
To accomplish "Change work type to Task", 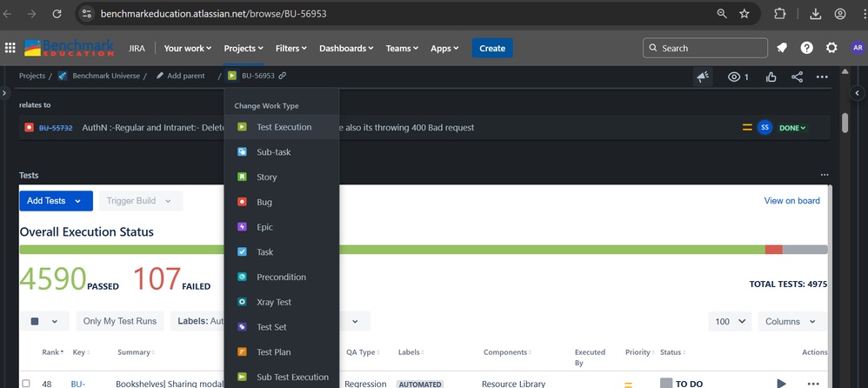I will pyautogui.click(x=282, y=251).
